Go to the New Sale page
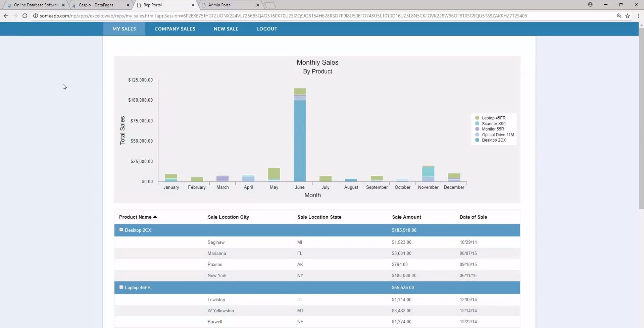The image size is (644, 328). click(x=226, y=29)
